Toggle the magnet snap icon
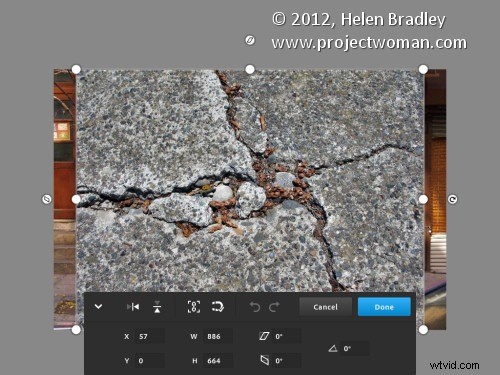 point(218,307)
